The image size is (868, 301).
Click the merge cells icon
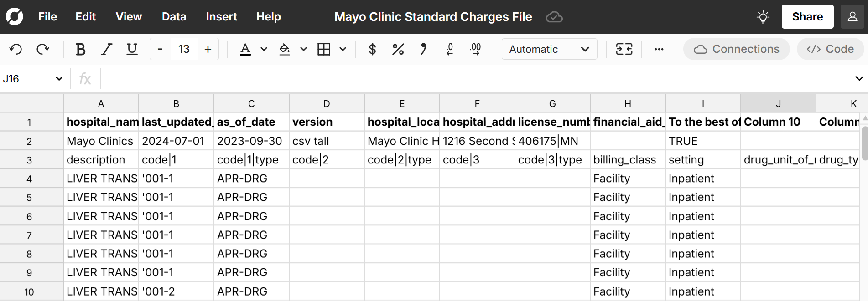click(x=624, y=49)
